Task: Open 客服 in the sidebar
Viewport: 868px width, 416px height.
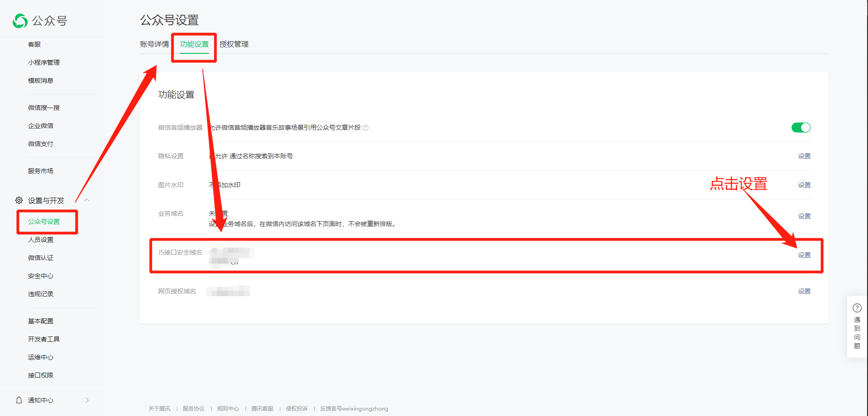Action: click(x=34, y=44)
